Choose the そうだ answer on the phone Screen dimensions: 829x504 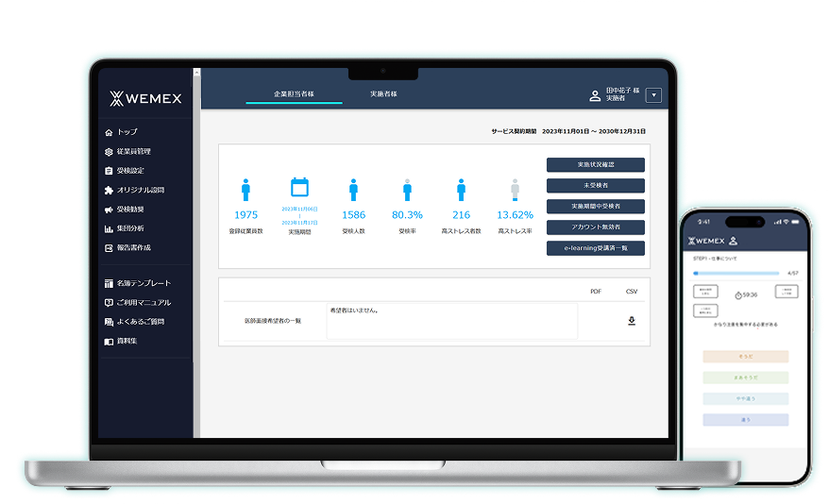point(745,357)
